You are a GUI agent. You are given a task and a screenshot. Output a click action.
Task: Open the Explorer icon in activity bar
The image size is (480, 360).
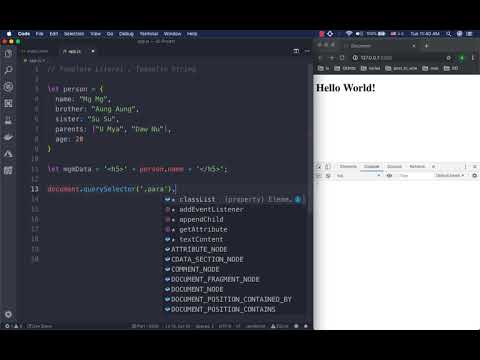point(8,53)
